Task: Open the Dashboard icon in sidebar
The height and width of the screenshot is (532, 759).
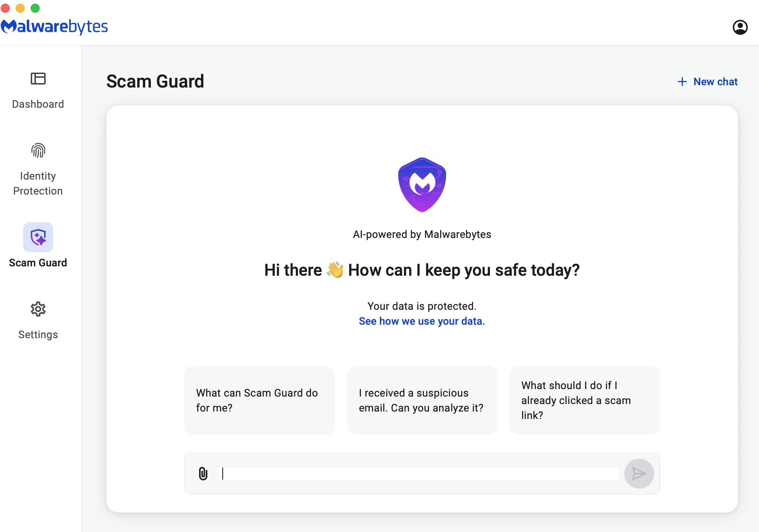Action: (x=38, y=79)
